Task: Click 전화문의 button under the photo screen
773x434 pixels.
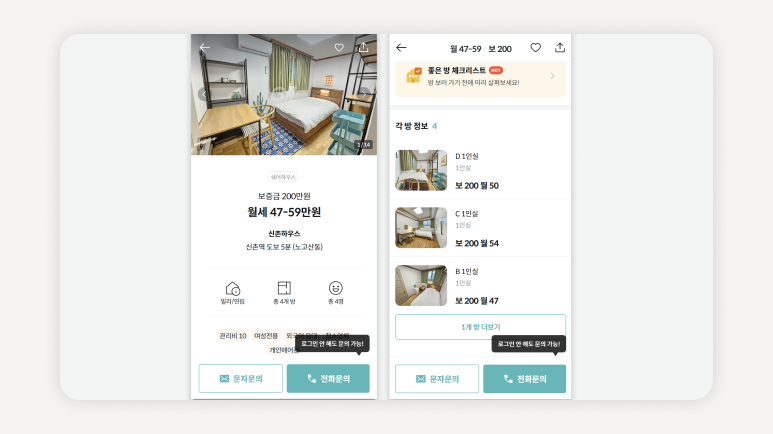Action: click(328, 378)
